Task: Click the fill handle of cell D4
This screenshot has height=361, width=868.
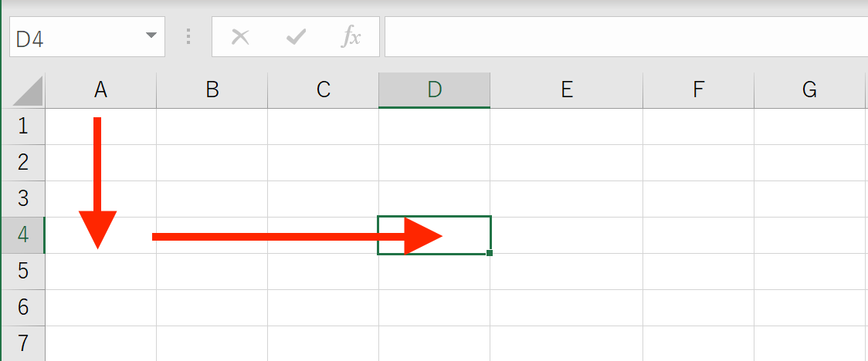Action: [x=490, y=253]
